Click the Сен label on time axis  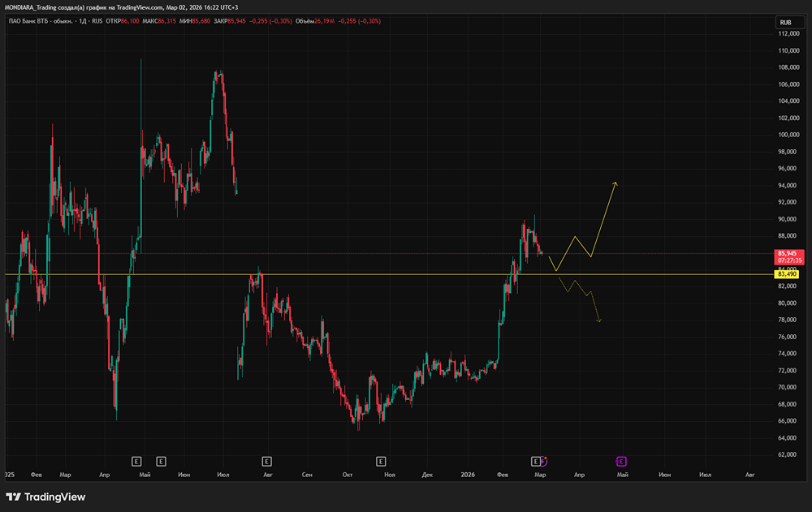[x=307, y=474]
